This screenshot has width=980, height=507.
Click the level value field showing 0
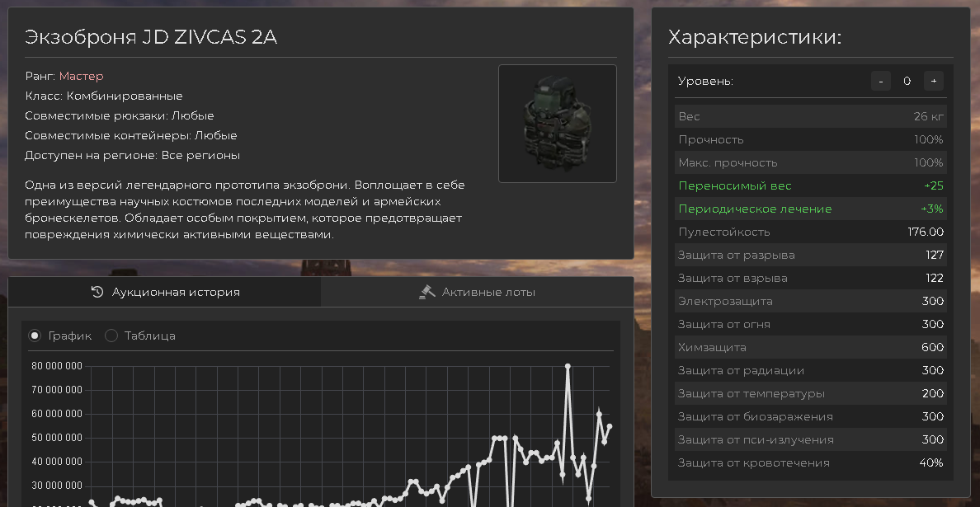(x=907, y=81)
